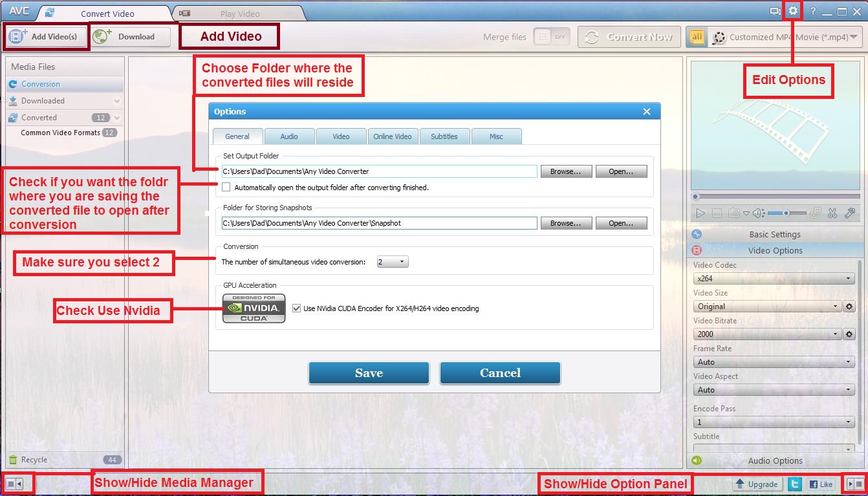The image size is (868, 496).
Task: Click the NVIDIA CUDA logo
Action: tap(254, 308)
